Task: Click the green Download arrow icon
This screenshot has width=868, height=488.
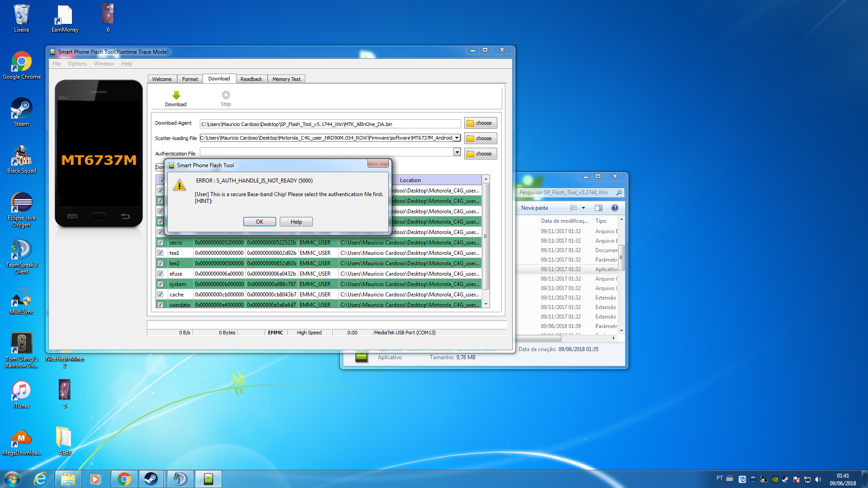Action: pyautogui.click(x=176, y=95)
